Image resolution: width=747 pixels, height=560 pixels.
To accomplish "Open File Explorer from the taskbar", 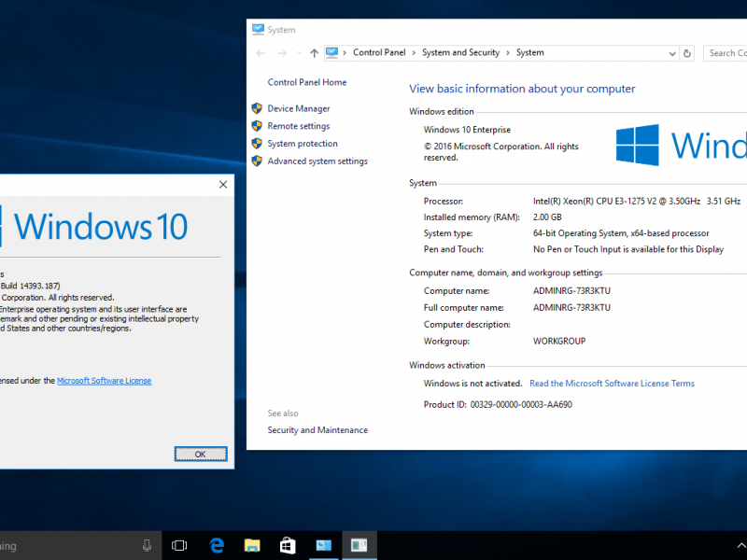I will point(252,546).
